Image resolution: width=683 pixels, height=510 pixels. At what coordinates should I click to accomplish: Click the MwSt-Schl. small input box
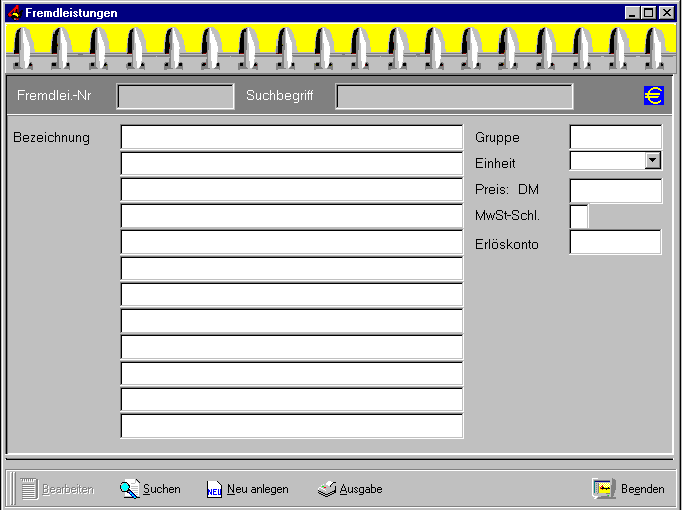coord(579,216)
